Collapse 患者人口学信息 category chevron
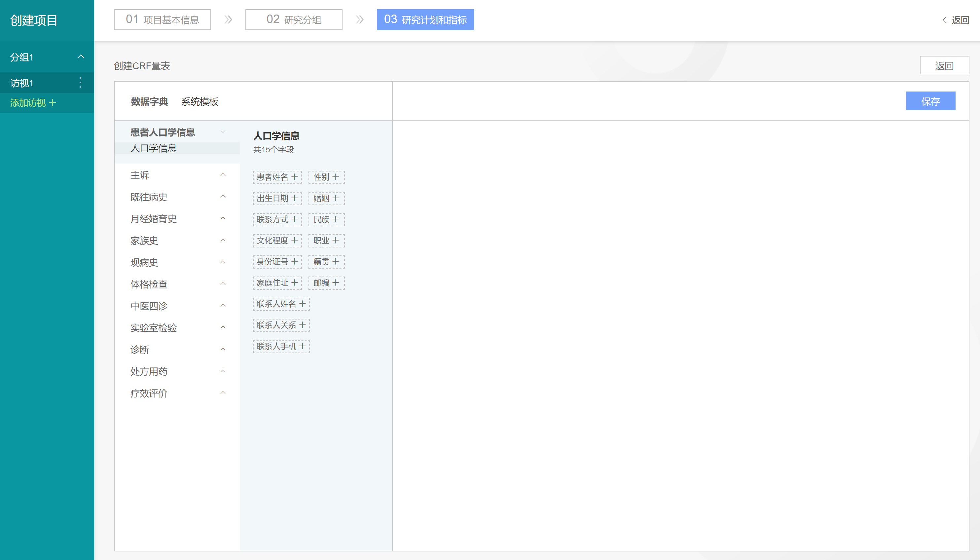This screenshot has width=980, height=560. click(x=223, y=131)
